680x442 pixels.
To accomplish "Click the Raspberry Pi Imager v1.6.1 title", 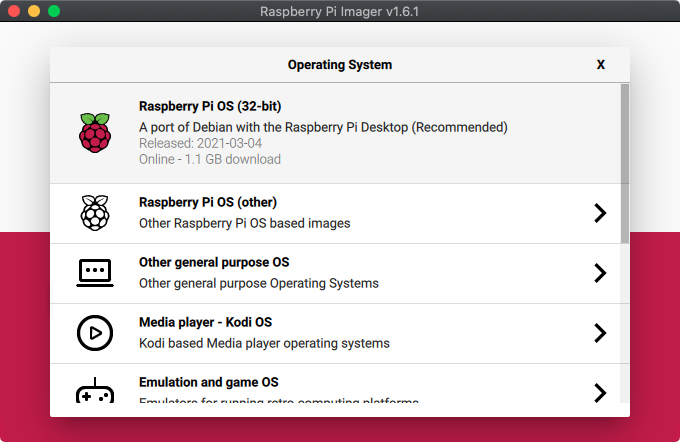I will pyautogui.click(x=340, y=11).
